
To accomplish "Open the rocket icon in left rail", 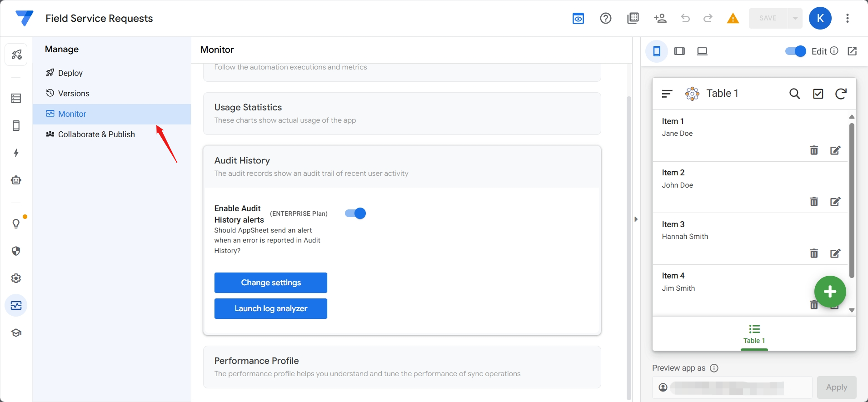I will point(16,55).
